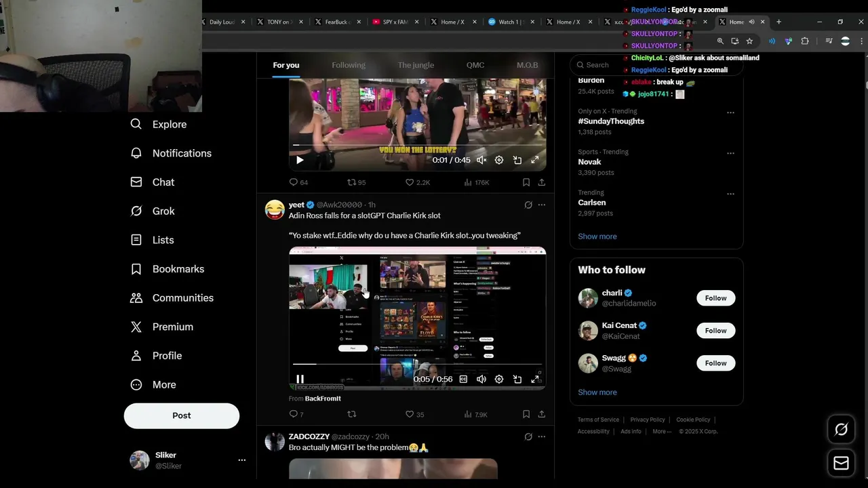The width and height of the screenshot is (868, 488).
Task: Like the yeet post with 35 likes
Action: tap(414, 414)
